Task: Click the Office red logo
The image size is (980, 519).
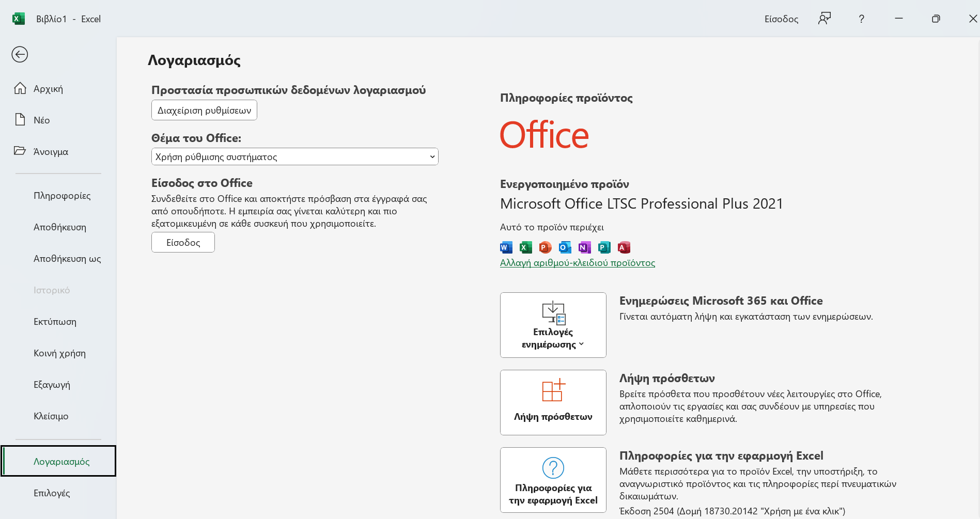Action: click(x=545, y=135)
